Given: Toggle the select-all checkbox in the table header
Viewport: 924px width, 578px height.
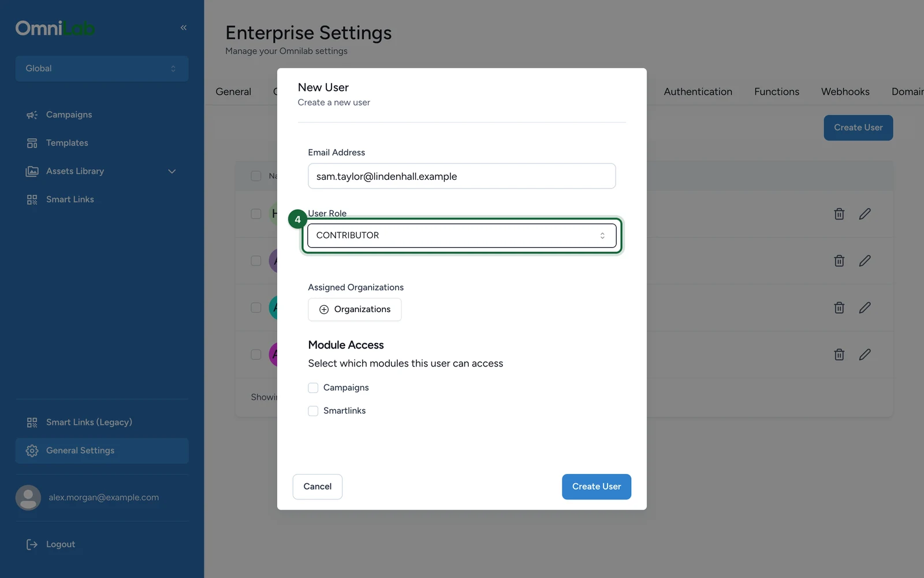Looking at the screenshot, I should click(x=256, y=176).
